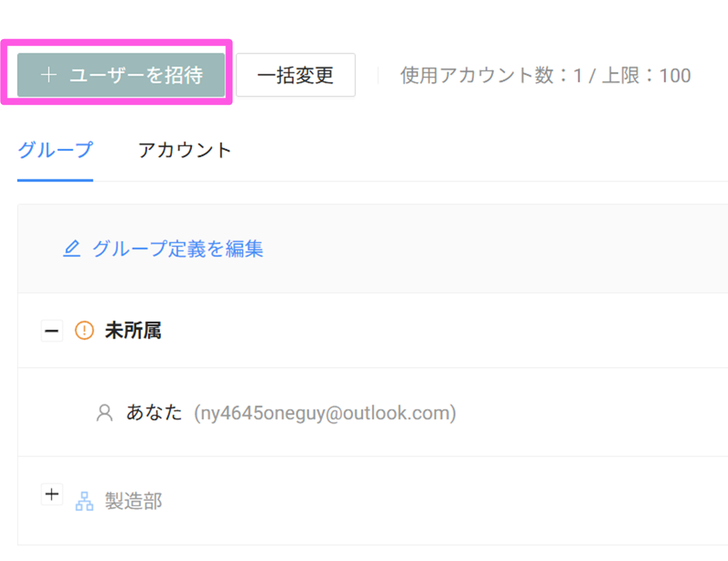The height and width of the screenshot is (561, 728).
Task: Collapse the 未所属 group with the minus box
Action: pyautogui.click(x=51, y=331)
